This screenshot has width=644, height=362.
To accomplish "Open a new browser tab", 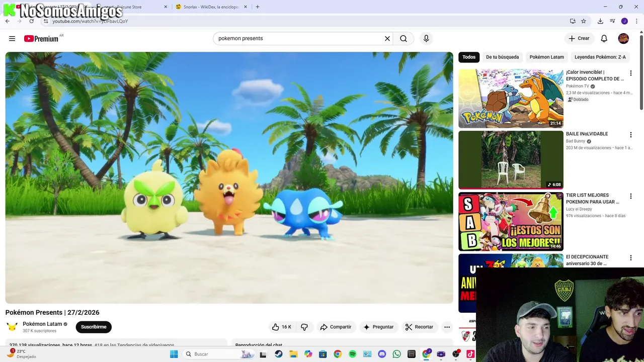I will click(x=258, y=7).
